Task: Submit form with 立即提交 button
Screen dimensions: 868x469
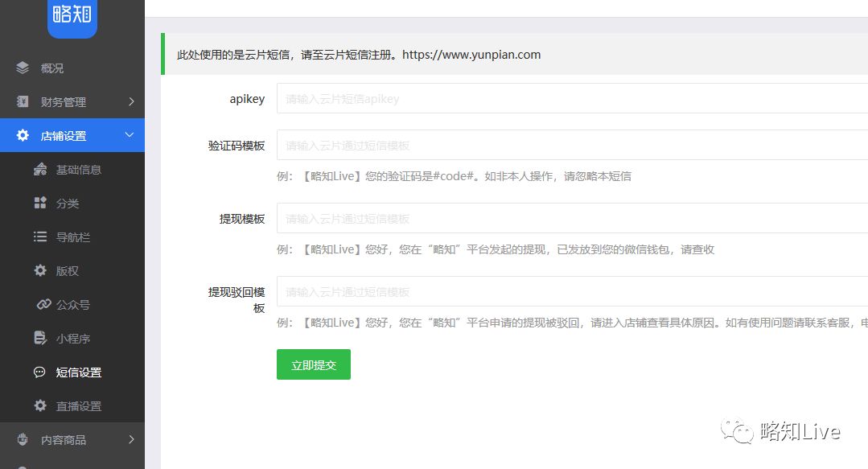Action: click(x=313, y=364)
